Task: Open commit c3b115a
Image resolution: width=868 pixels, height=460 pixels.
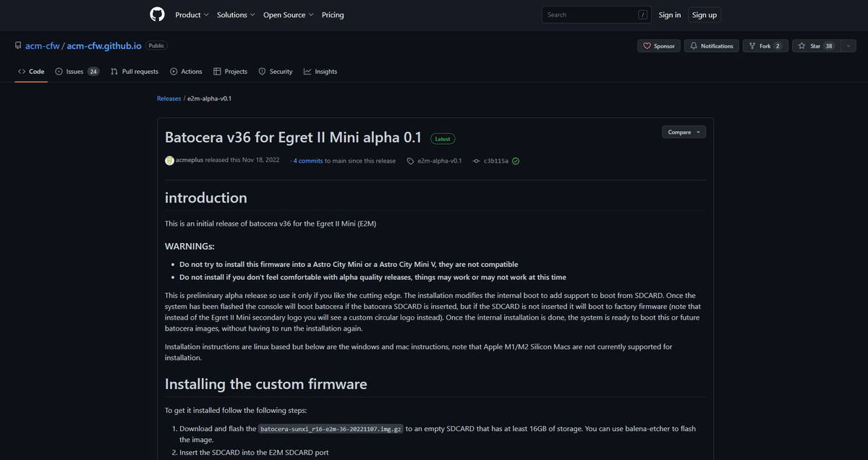Action: [496, 161]
